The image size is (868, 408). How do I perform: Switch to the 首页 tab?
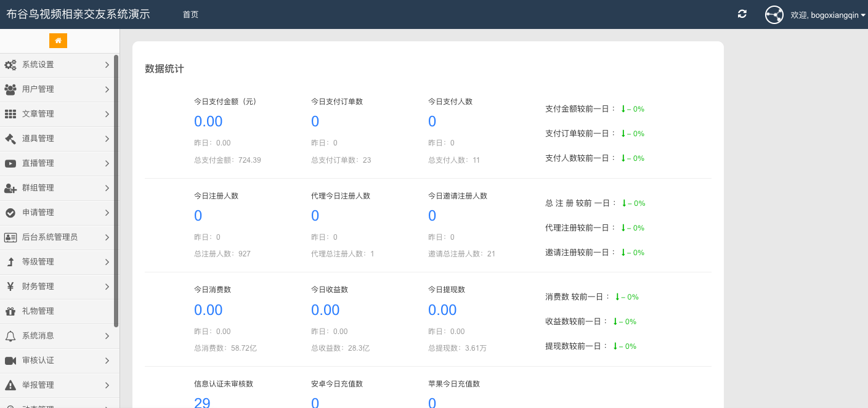pos(190,15)
